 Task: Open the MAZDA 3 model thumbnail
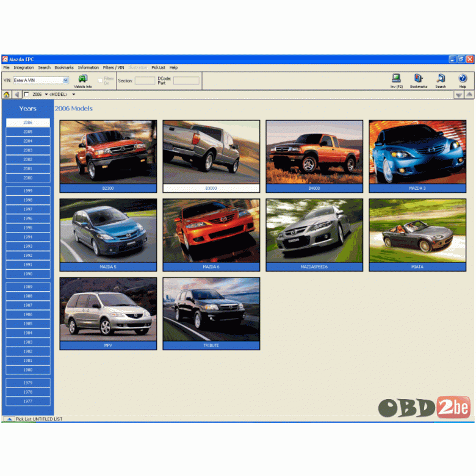pyautogui.click(x=417, y=156)
